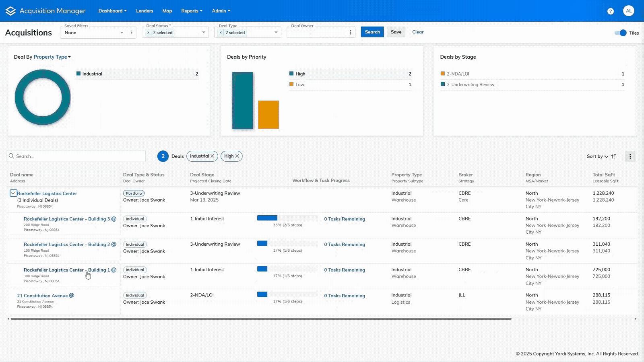Open the Reports menu
644x362 pixels.
coord(192,11)
